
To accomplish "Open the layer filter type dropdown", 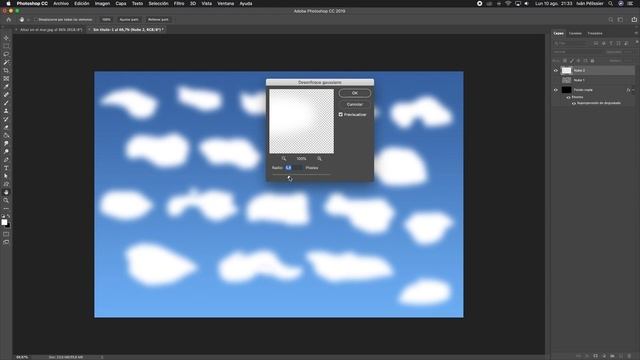I will [x=571, y=43].
